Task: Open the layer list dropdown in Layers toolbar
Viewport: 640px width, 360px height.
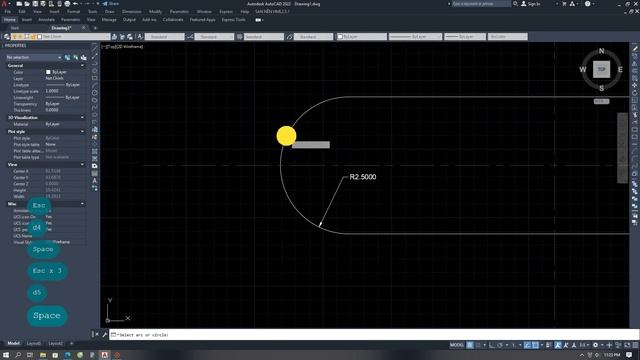Action: click(60, 37)
